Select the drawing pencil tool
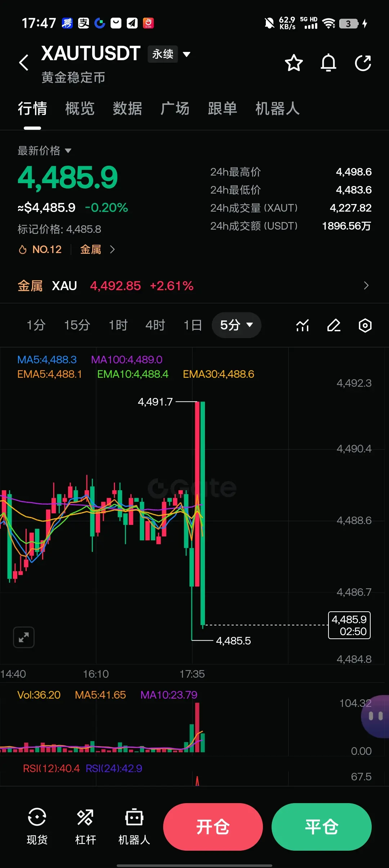Image resolution: width=389 pixels, height=868 pixels. (334, 325)
